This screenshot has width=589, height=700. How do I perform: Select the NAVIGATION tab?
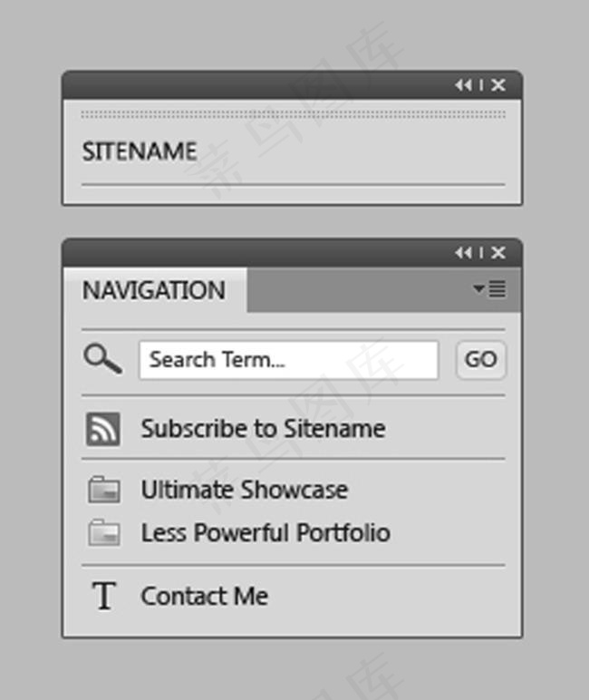(154, 290)
